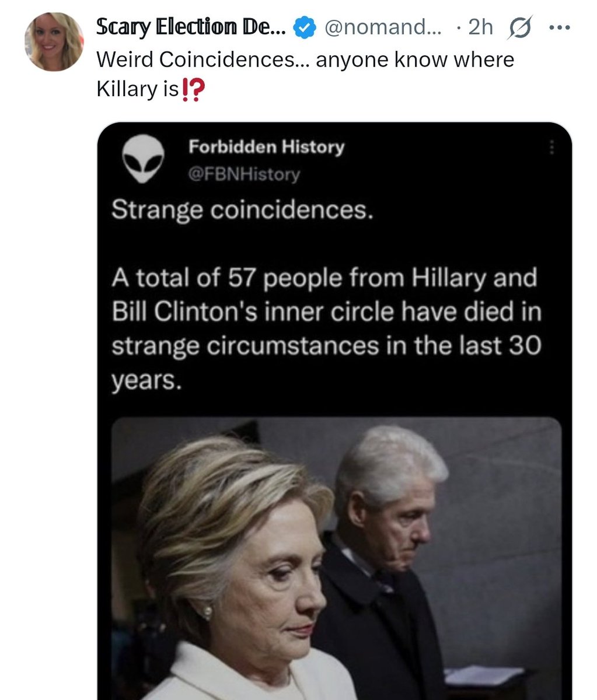Click the blue verified checkmark badge

tap(303, 27)
